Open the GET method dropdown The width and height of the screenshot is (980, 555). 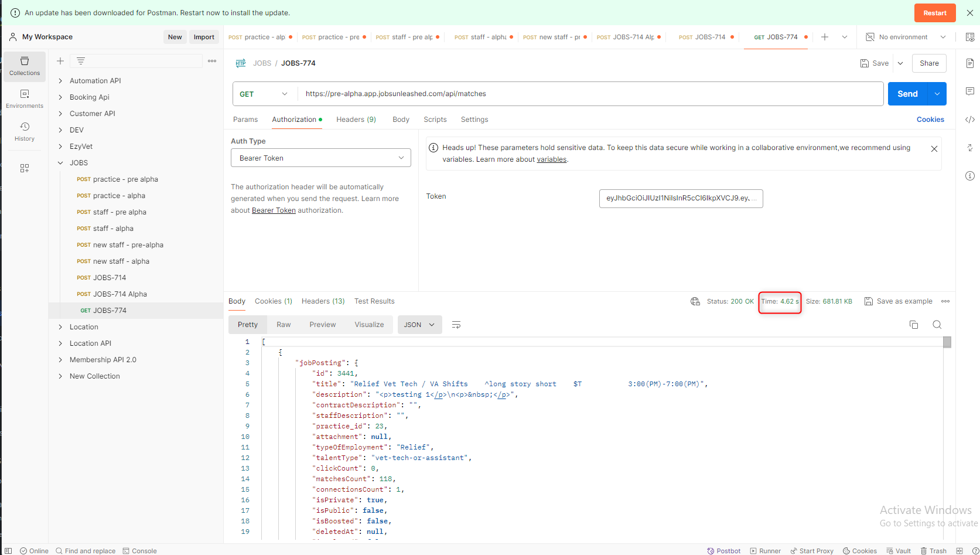tap(264, 94)
